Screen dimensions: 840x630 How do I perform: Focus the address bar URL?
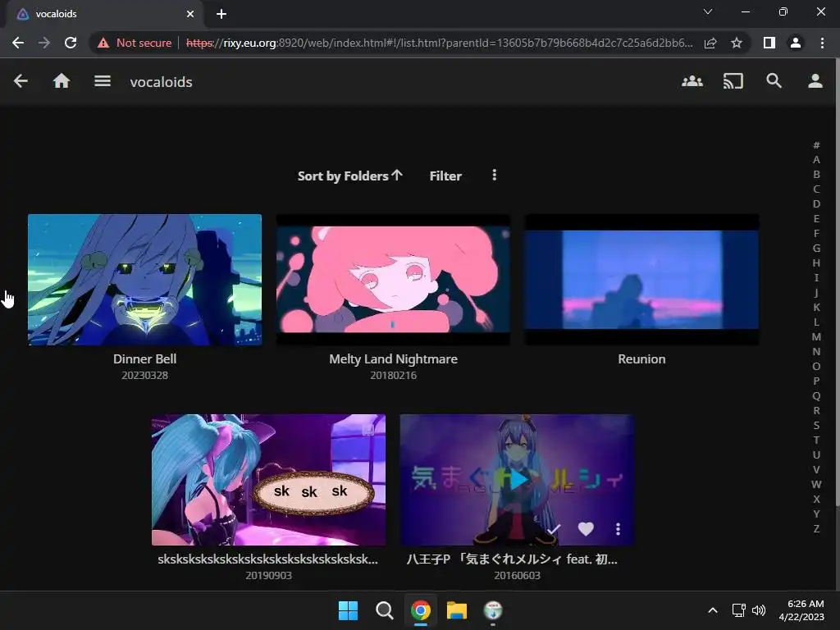click(x=440, y=43)
